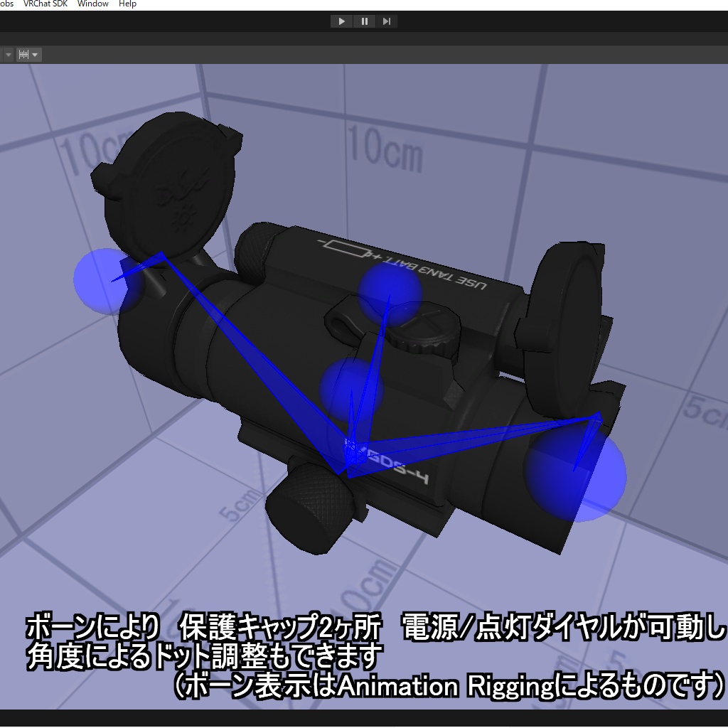Toggle the pause state of the editor
The width and height of the screenshot is (728, 728).
(x=364, y=21)
